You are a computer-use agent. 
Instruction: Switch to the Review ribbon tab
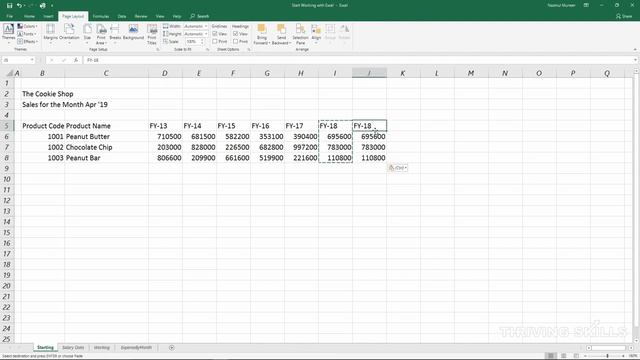pos(141,16)
